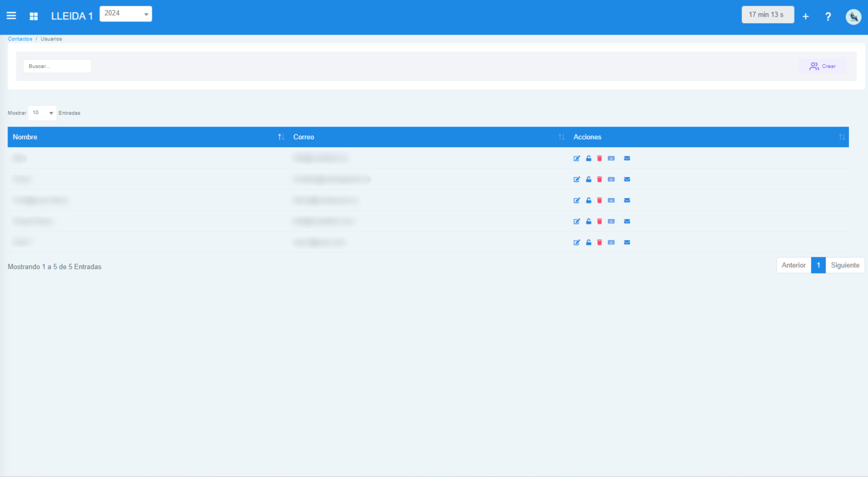868x477 pixels.
Task: Open the apps grid icon
Action: (x=34, y=16)
